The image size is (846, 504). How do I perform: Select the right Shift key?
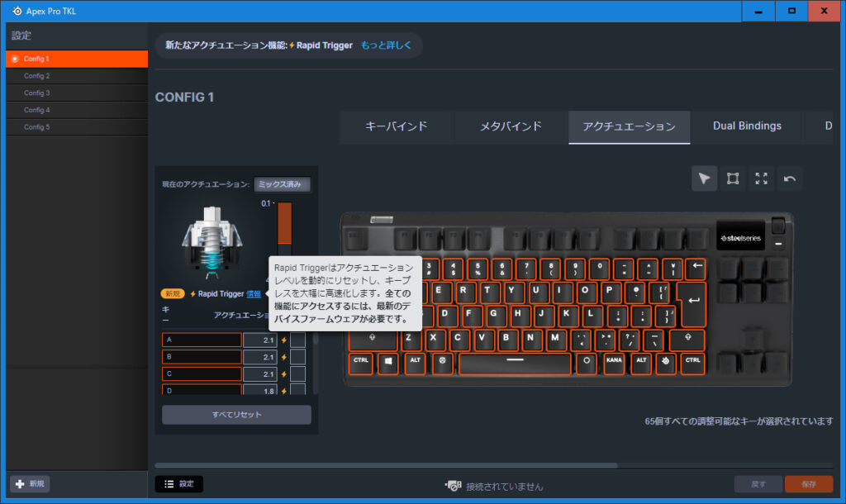687,340
